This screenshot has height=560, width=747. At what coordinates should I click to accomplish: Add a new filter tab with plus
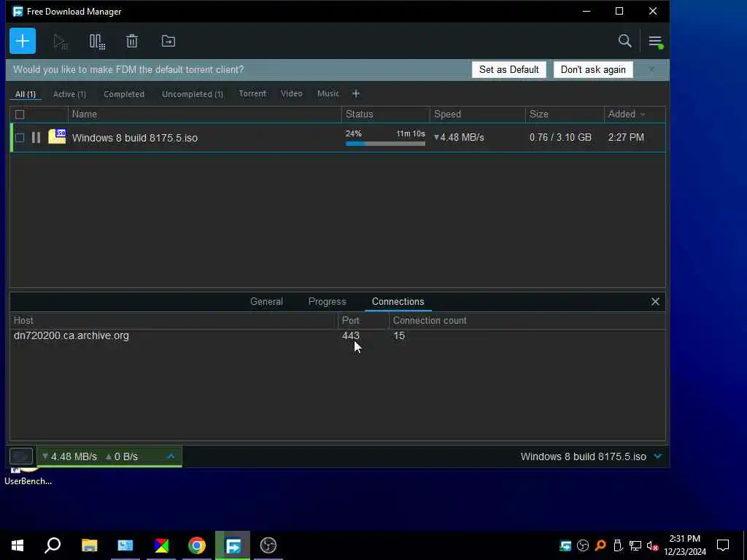click(356, 94)
